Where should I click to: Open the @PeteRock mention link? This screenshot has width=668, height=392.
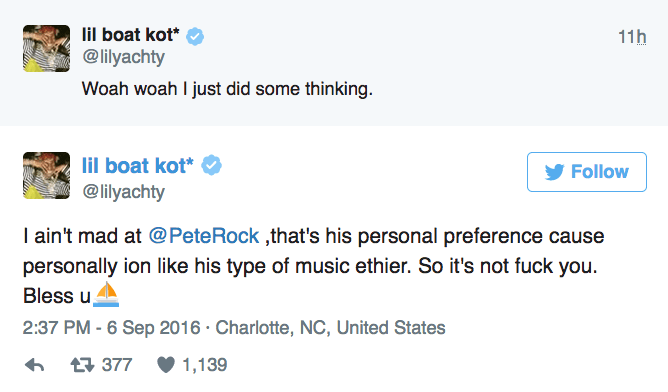click(204, 236)
